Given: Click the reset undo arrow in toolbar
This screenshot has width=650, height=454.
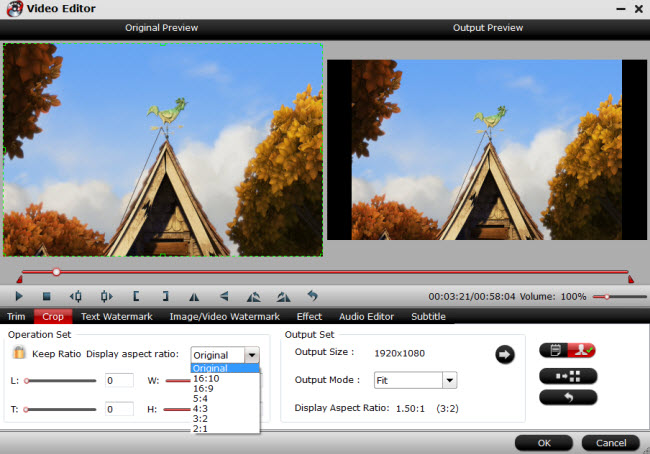Looking at the screenshot, I should [x=313, y=296].
